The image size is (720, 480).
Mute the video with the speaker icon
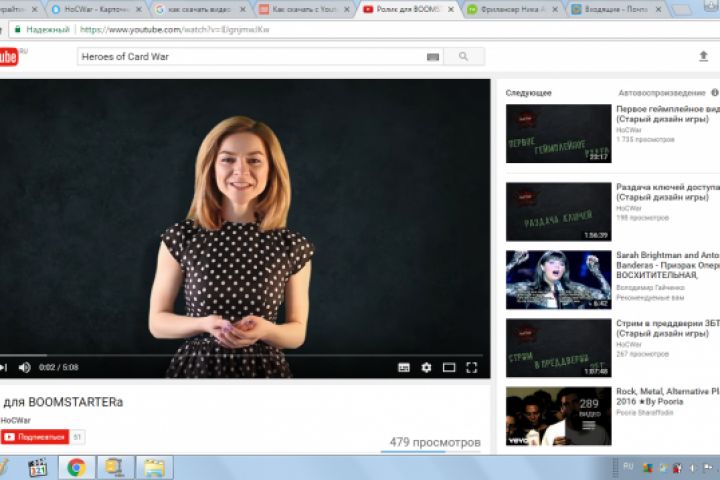coord(24,367)
